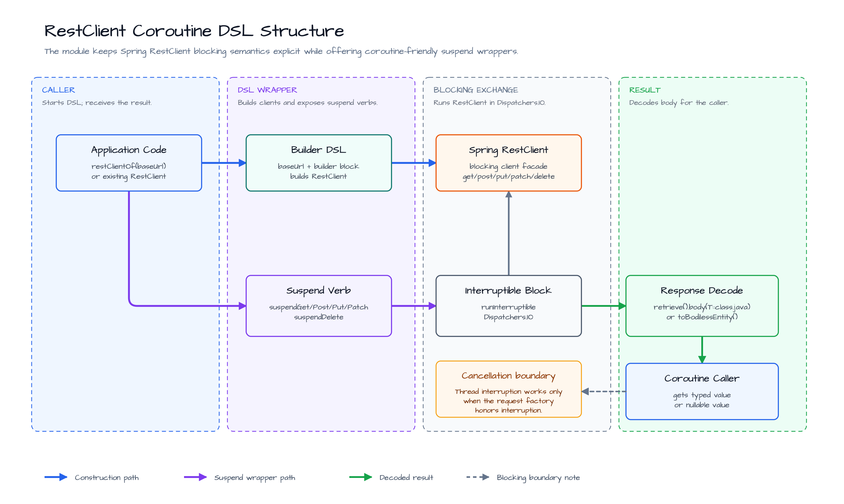Viewport: 844px width, 504px height.
Task: Click 'Builds clients and exposes suspend verbs.' text
Action: 307,103
